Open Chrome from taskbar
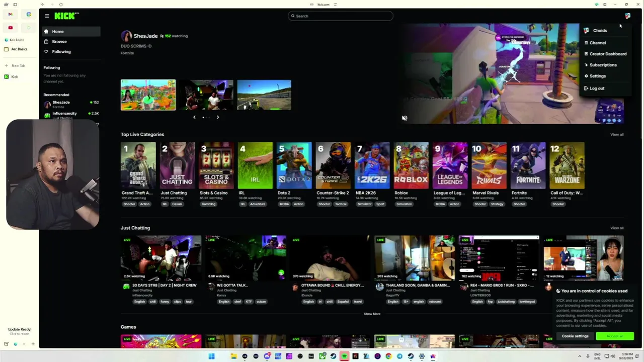The height and width of the screenshot is (362, 644). coord(388,356)
